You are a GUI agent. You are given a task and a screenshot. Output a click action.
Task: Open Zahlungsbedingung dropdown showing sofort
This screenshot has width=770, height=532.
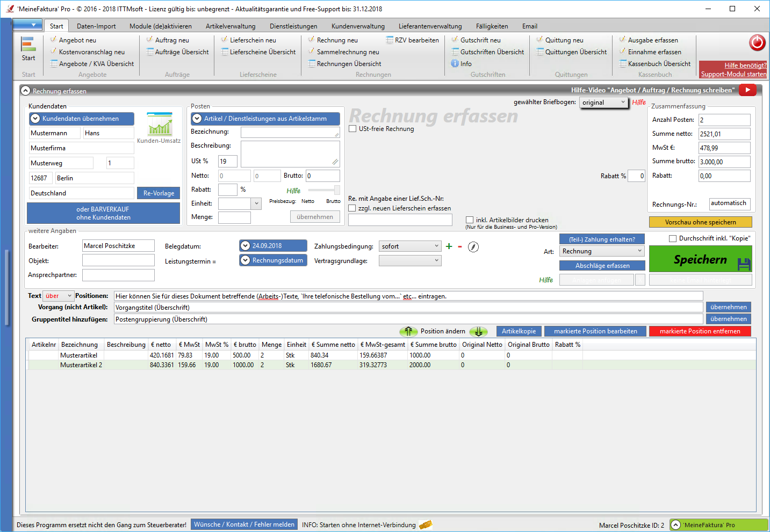click(410, 246)
